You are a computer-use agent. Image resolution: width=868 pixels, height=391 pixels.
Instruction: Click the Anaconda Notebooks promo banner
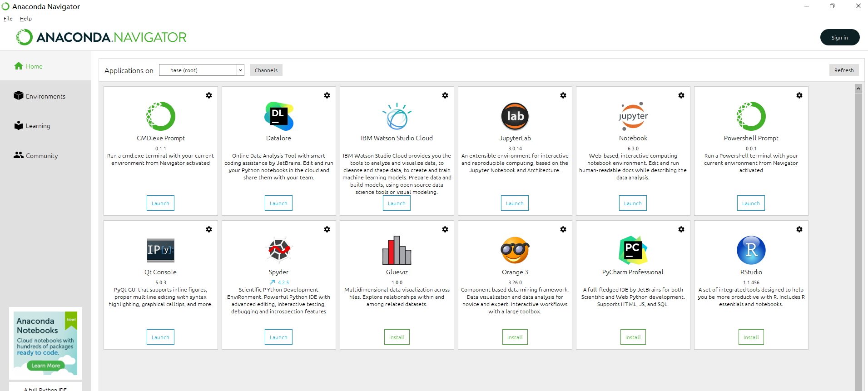45,343
